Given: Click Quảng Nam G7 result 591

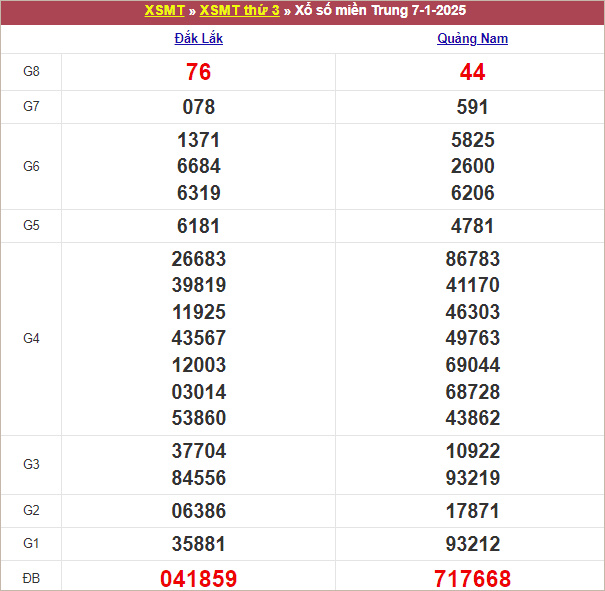Looking at the screenshot, I should (472, 107).
